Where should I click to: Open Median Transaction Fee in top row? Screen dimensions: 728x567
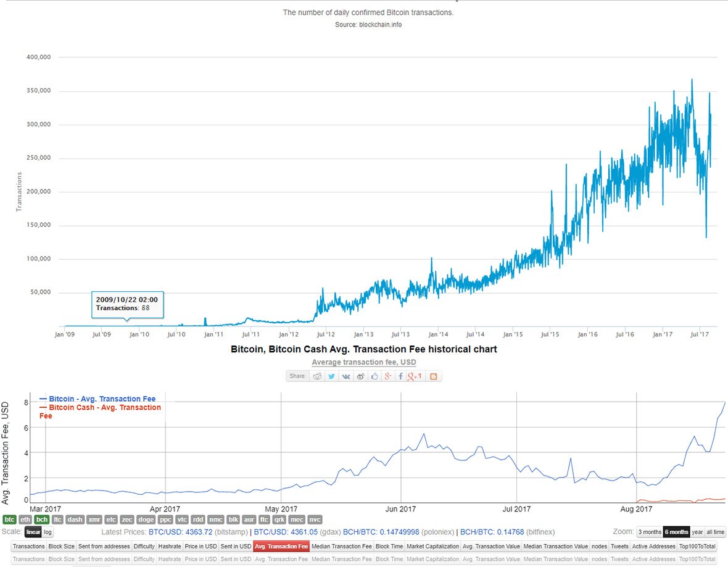click(342, 547)
